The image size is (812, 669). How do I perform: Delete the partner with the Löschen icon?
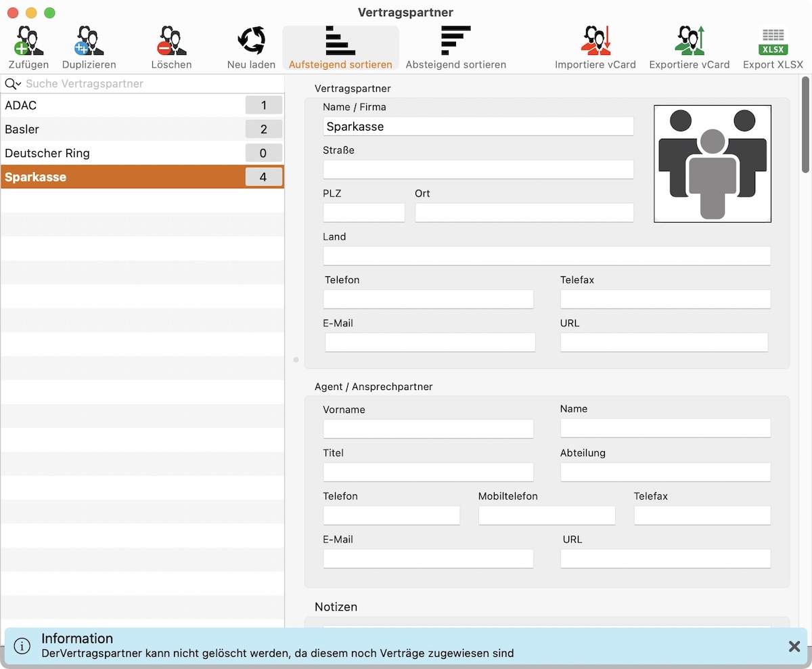pos(171,41)
